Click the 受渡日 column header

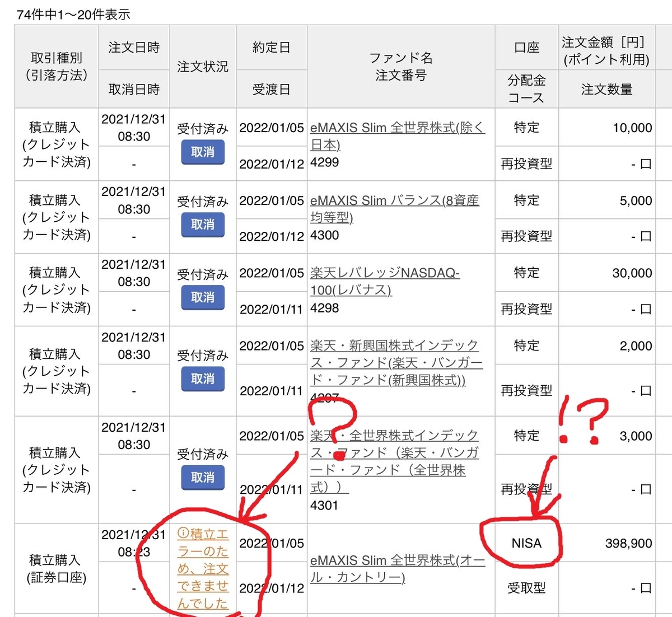[272, 90]
